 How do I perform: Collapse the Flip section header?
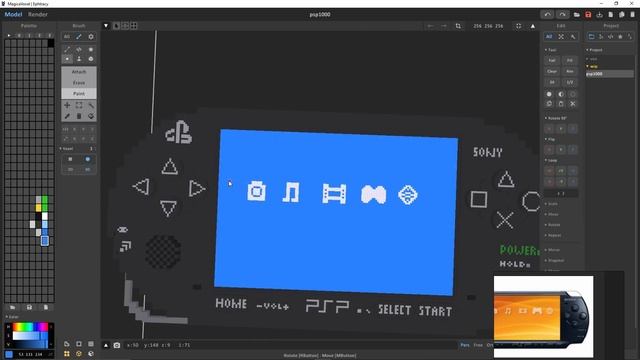pos(550,139)
